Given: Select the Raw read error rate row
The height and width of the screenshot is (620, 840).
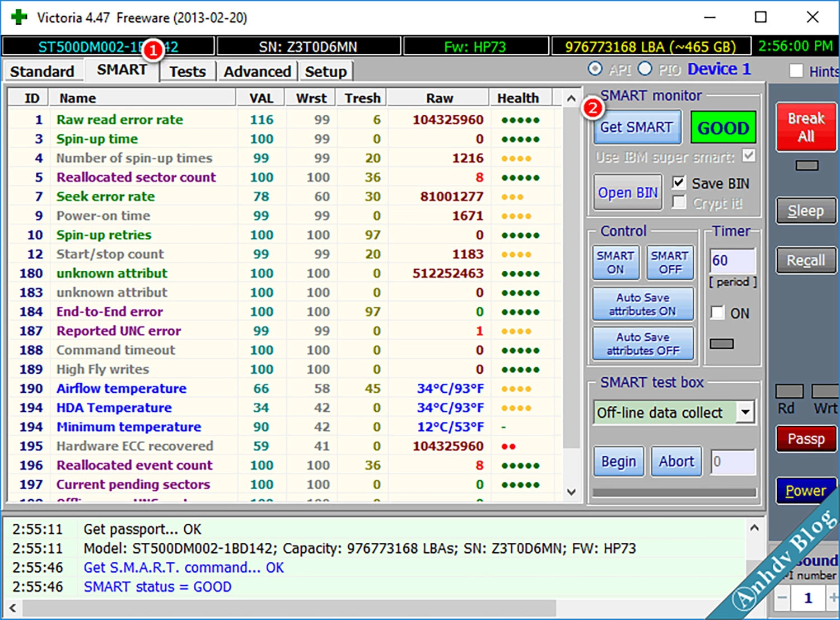Looking at the screenshot, I should (x=286, y=120).
